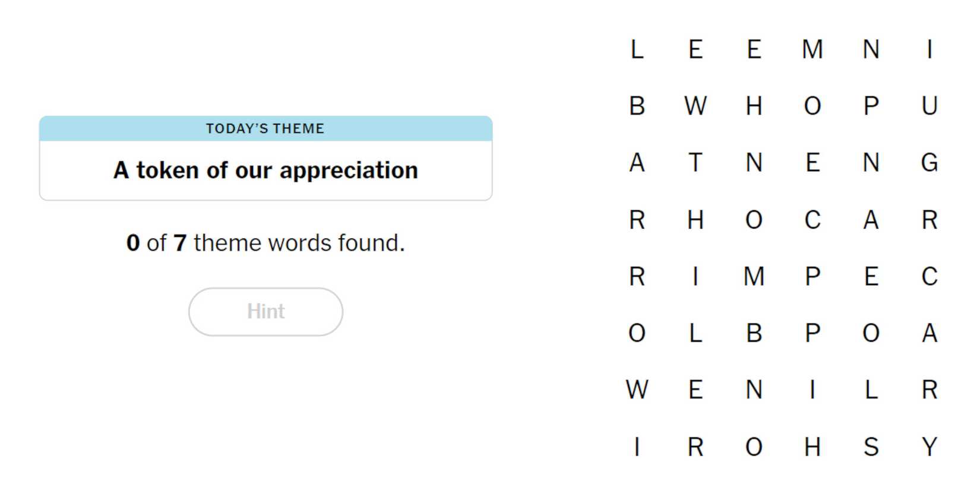Select letter O between R and H
The image size is (980, 490).
754,447
